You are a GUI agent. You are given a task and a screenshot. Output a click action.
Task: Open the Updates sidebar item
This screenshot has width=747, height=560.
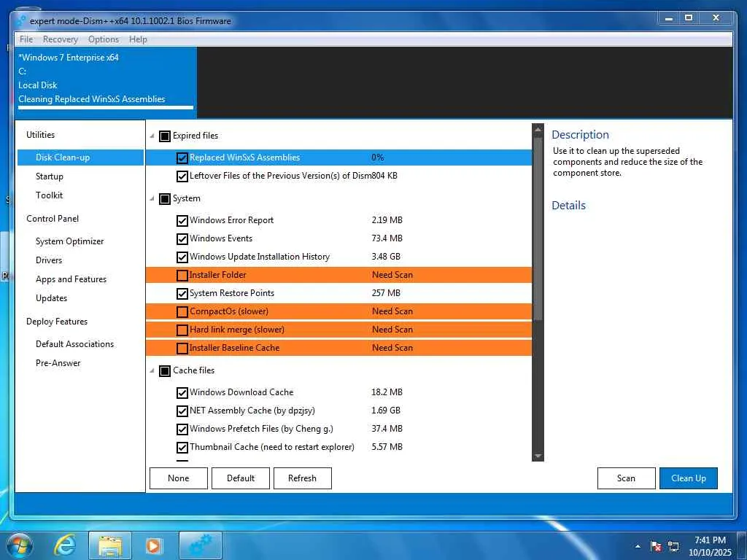click(x=52, y=298)
